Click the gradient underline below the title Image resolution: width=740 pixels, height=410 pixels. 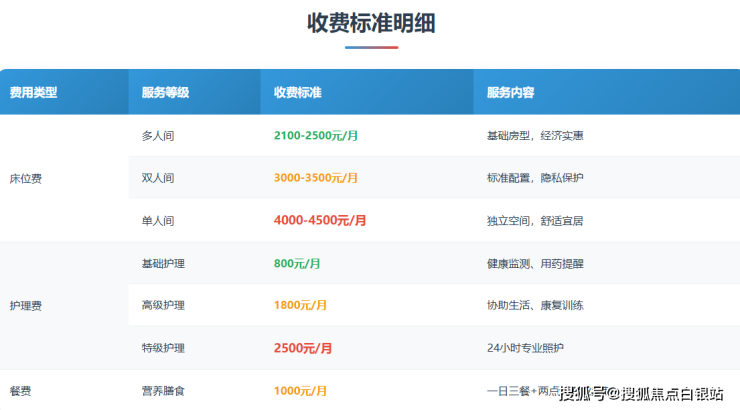[371, 47]
